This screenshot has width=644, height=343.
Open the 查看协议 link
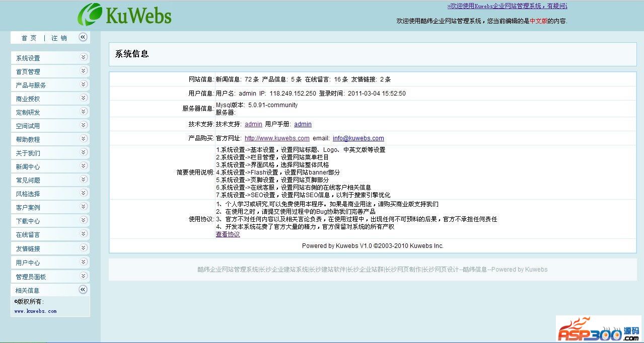228,234
